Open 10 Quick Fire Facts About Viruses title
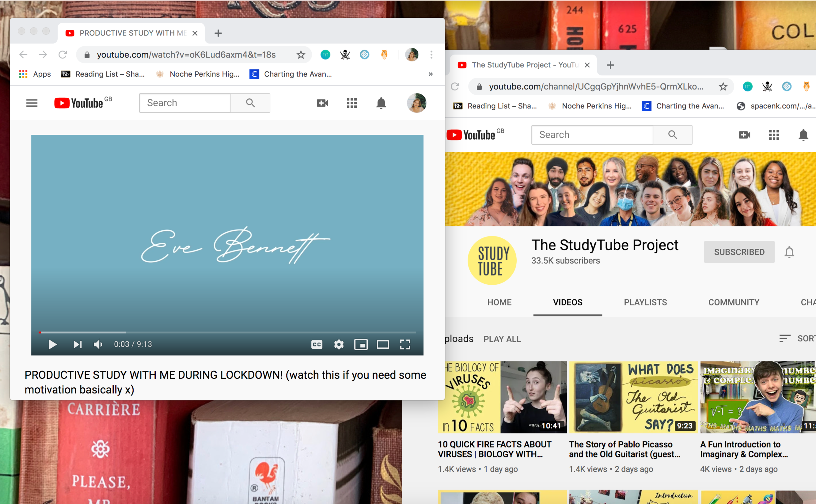This screenshot has width=816, height=504. pyautogui.click(x=495, y=449)
